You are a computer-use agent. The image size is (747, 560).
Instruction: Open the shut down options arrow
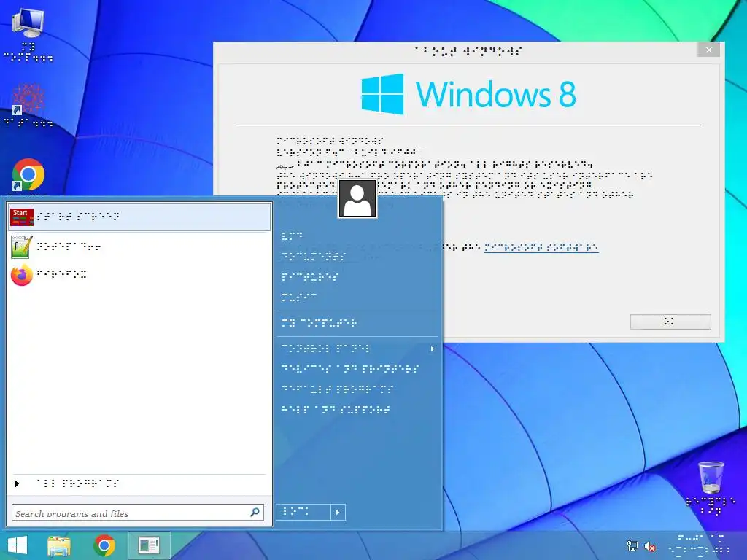338,513
